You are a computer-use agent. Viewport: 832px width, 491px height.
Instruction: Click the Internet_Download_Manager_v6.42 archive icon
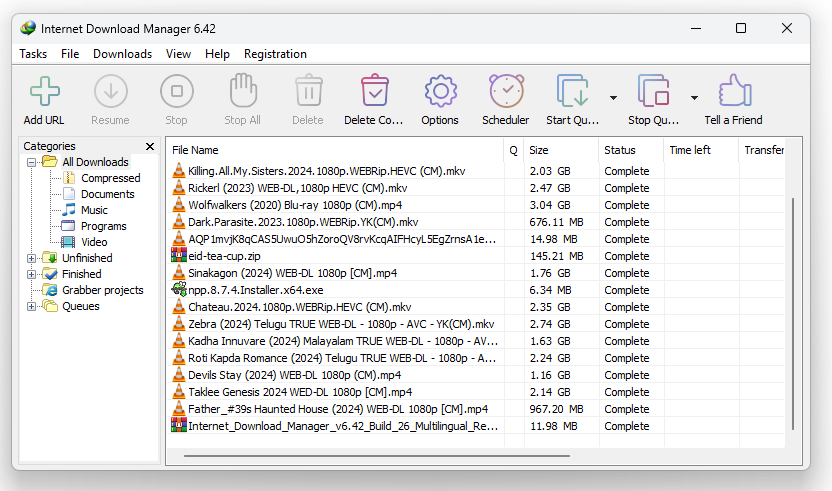click(x=179, y=426)
